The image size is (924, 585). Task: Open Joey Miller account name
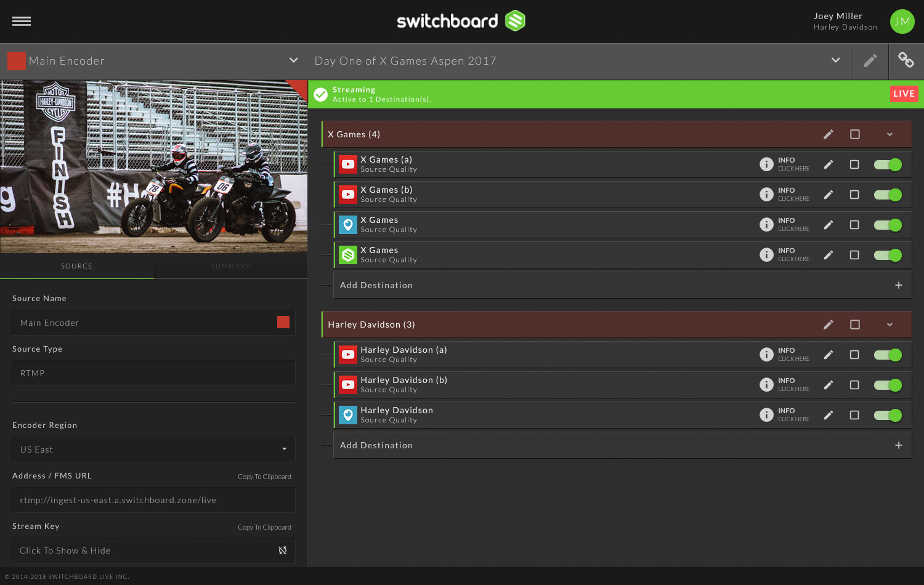(838, 16)
